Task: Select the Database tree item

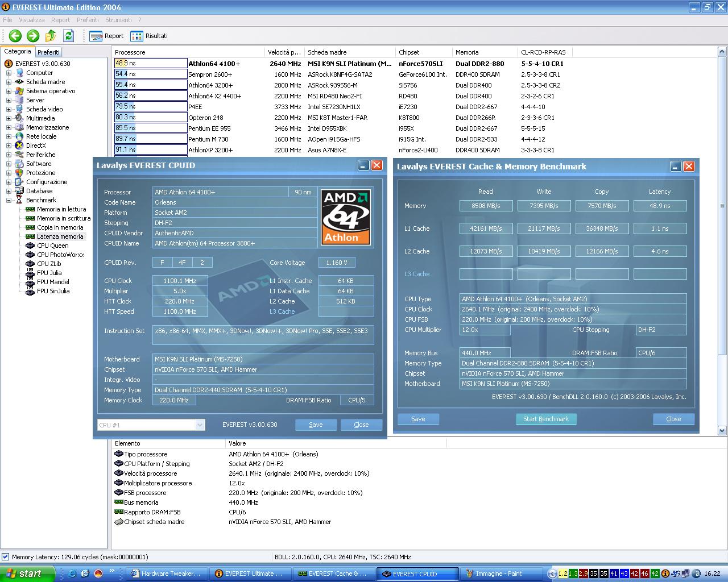Action: coord(39,191)
